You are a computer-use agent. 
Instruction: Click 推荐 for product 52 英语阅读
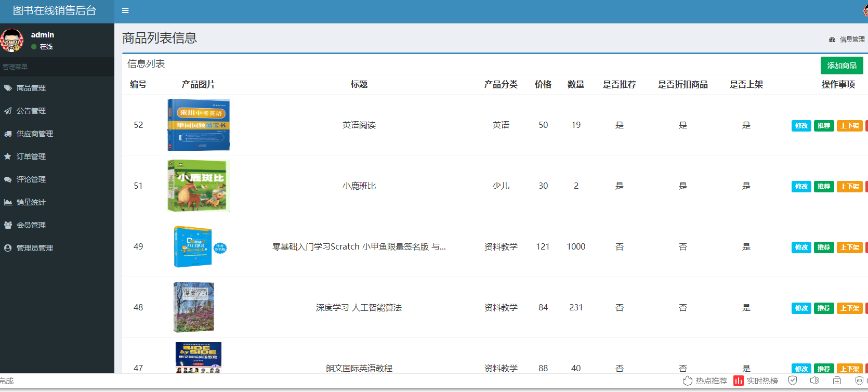pos(824,126)
